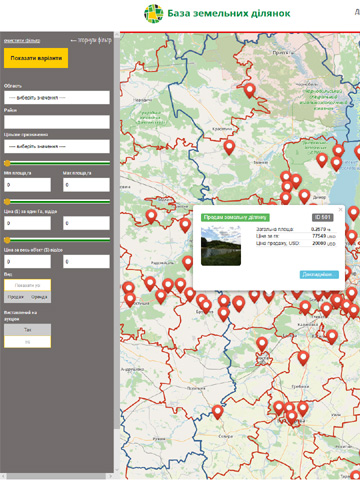360x480 pixels.
Task: Click the northernmost red map marker
Action: (x=249, y=90)
